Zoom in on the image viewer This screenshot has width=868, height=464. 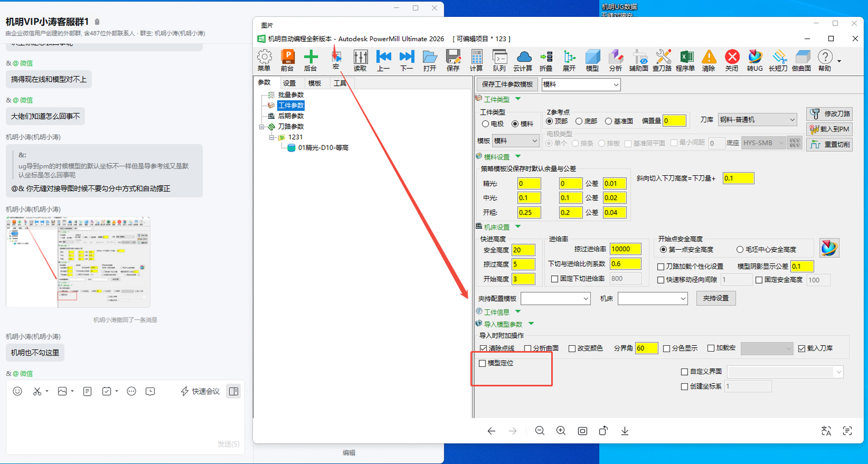(x=561, y=431)
